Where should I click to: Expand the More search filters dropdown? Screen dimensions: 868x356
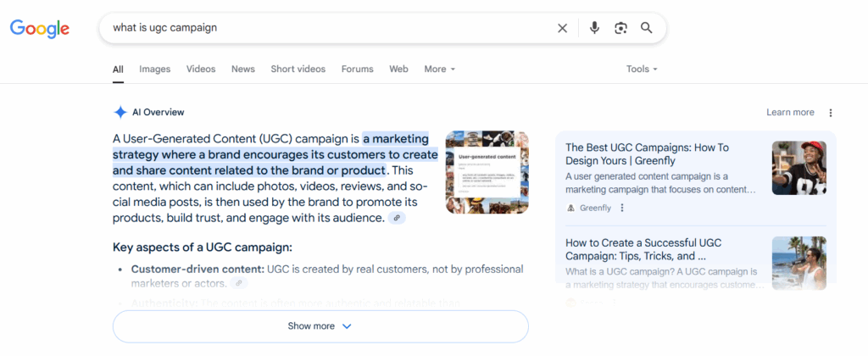[440, 70]
